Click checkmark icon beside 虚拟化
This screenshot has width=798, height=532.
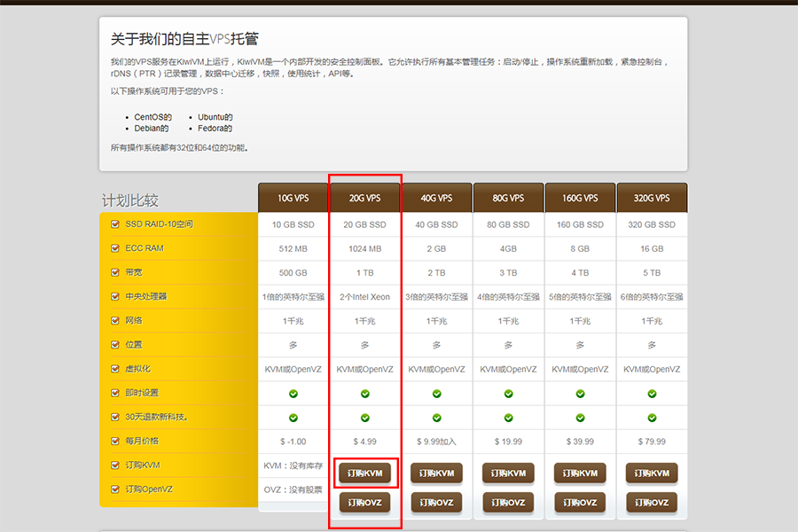115,369
